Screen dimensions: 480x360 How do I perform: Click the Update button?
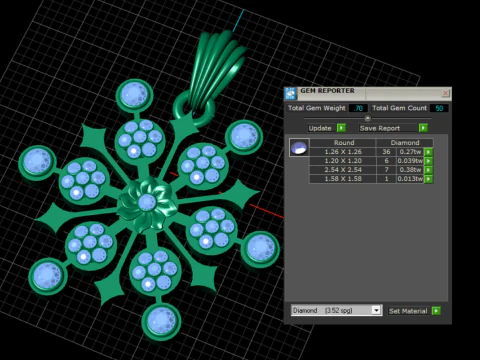click(320, 128)
